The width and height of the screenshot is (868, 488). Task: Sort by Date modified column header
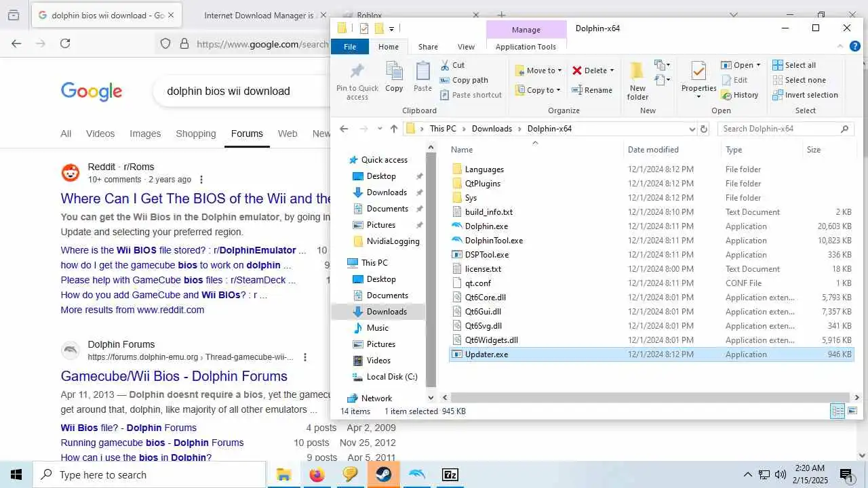[x=653, y=150]
